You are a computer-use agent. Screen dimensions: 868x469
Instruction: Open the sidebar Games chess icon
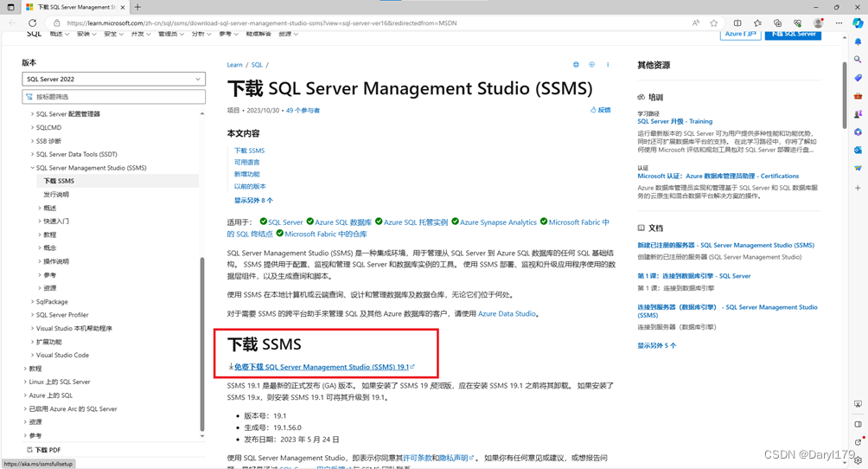click(858, 113)
